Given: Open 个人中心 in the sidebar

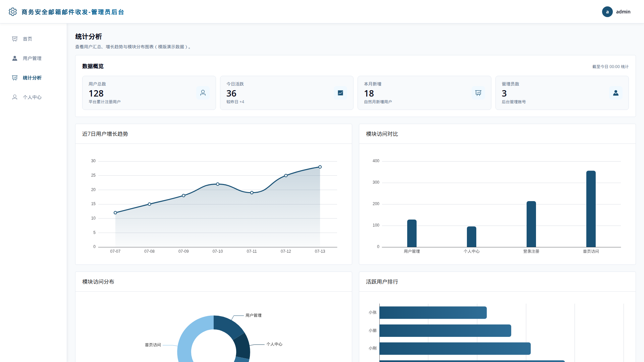Looking at the screenshot, I should click(34, 97).
